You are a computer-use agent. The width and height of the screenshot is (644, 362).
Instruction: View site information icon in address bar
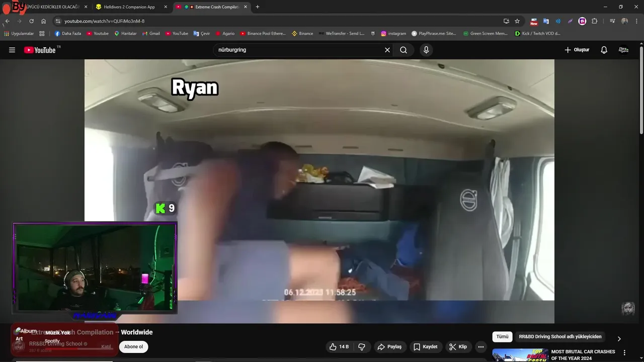(58, 21)
